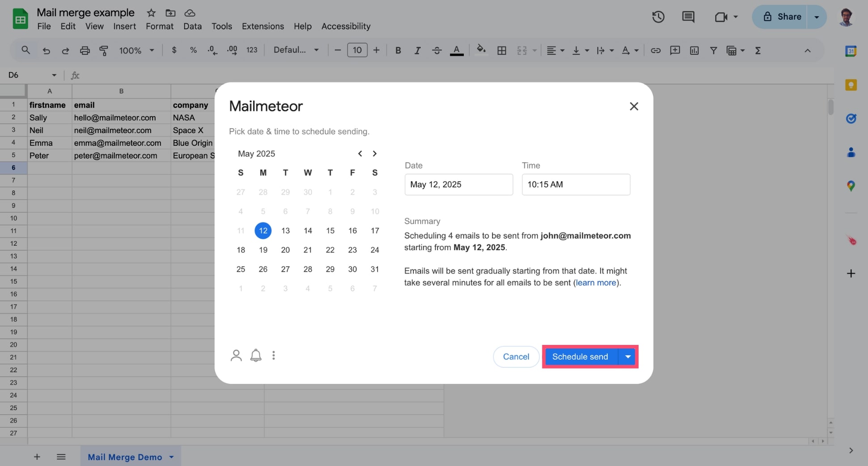Go to the next month in calendar
The height and width of the screenshot is (466, 868).
click(x=375, y=154)
